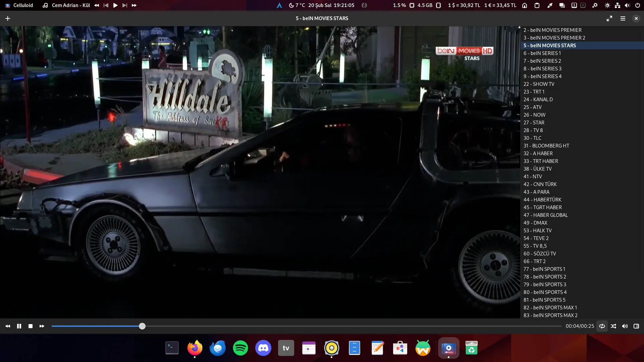Toggle shuffle playlist mode
This screenshot has height=362, width=644.
tap(613, 326)
